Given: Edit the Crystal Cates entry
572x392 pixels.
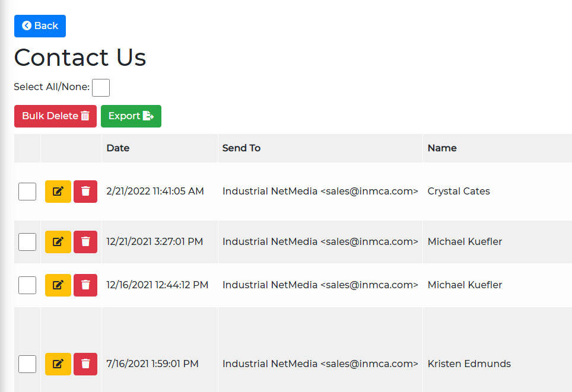Looking at the screenshot, I should click(x=58, y=192).
